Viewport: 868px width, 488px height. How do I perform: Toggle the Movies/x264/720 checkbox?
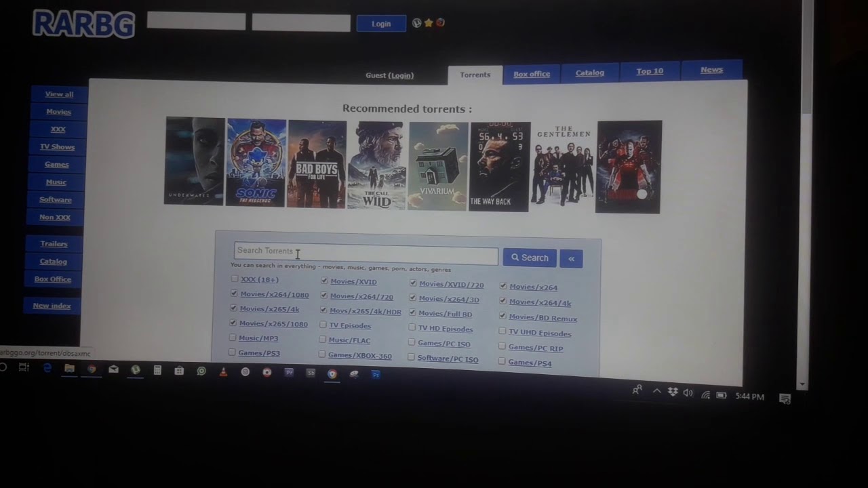pyautogui.click(x=323, y=296)
